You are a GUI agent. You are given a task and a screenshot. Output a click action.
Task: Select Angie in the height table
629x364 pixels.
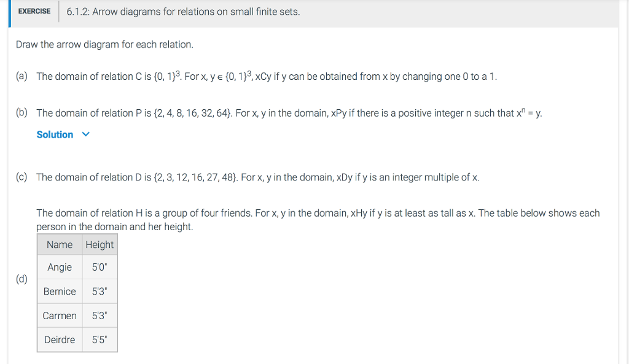(x=59, y=267)
